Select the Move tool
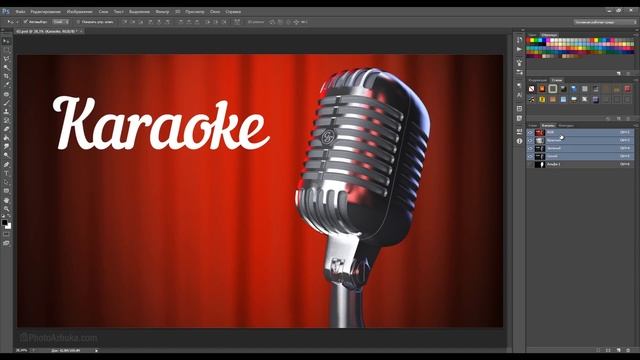The width and height of the screenshot is (640, 360). click(6, 41)
